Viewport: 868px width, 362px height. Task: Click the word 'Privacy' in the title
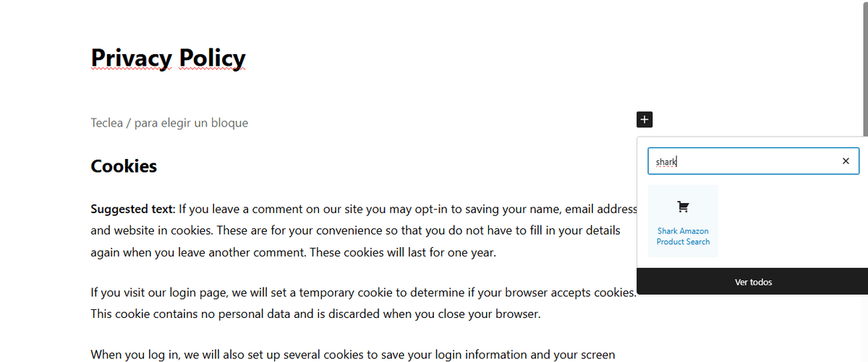132,57
